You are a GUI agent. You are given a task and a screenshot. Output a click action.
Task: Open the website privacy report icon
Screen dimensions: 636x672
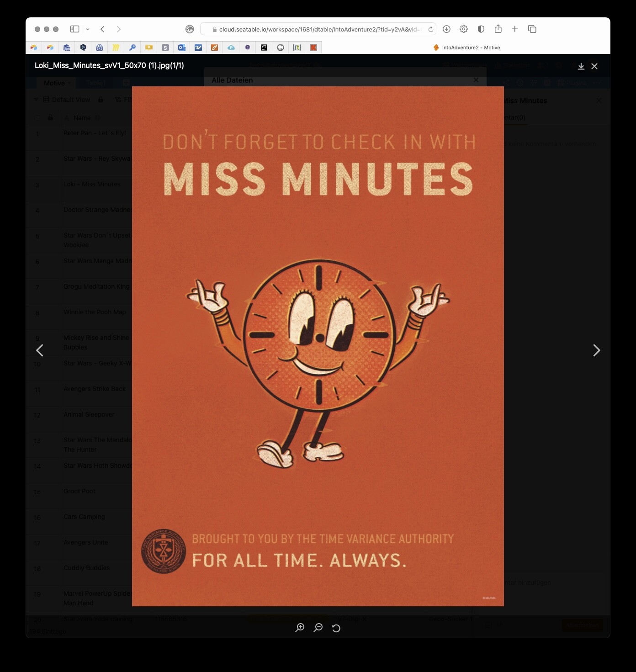click(190, 29)
